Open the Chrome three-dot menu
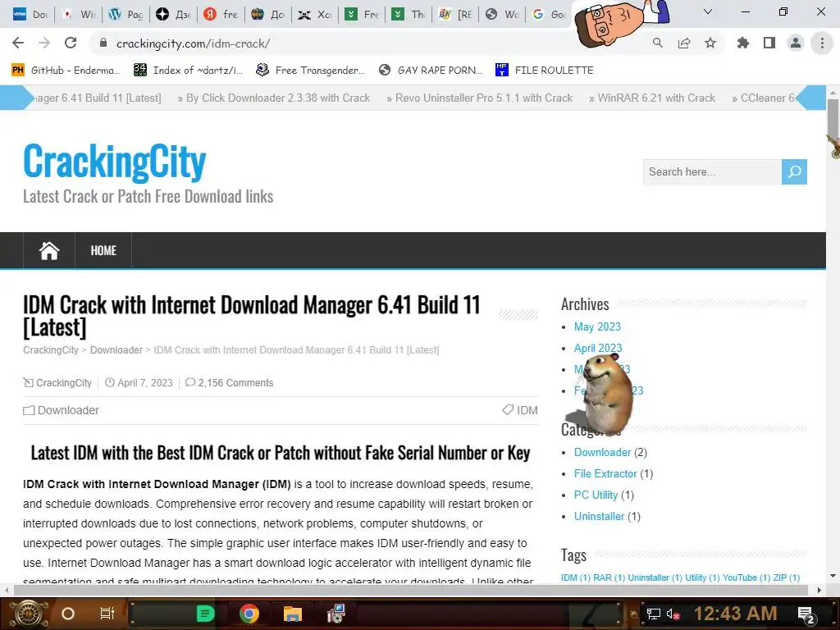The image size is (840, 630). [822, 43]
